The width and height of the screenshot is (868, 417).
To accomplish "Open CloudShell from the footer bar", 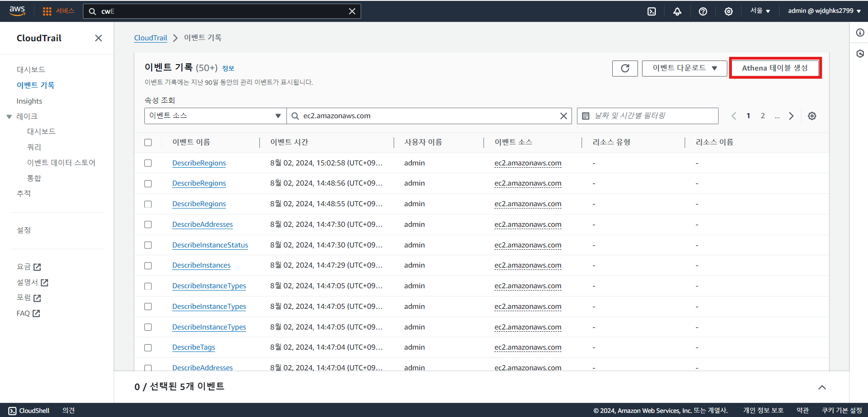I will [29, 411].
